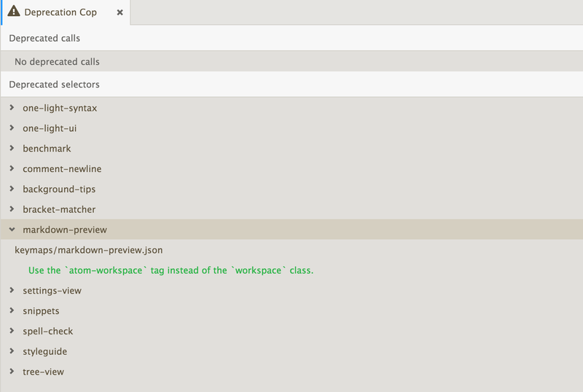The width and height of the screenshot is (583, 392).
Task: Expand the one-light-syntax chevron
Action: coord(12,108)
